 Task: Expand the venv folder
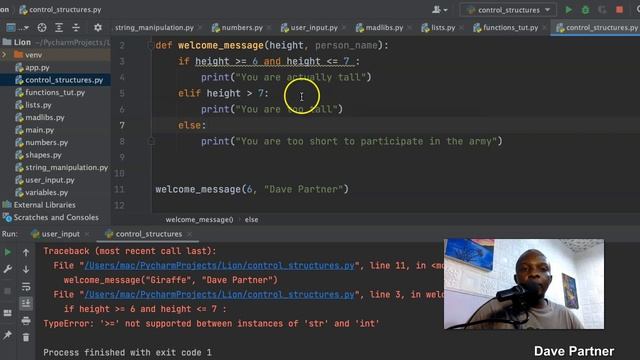click(x=4, y=55)
